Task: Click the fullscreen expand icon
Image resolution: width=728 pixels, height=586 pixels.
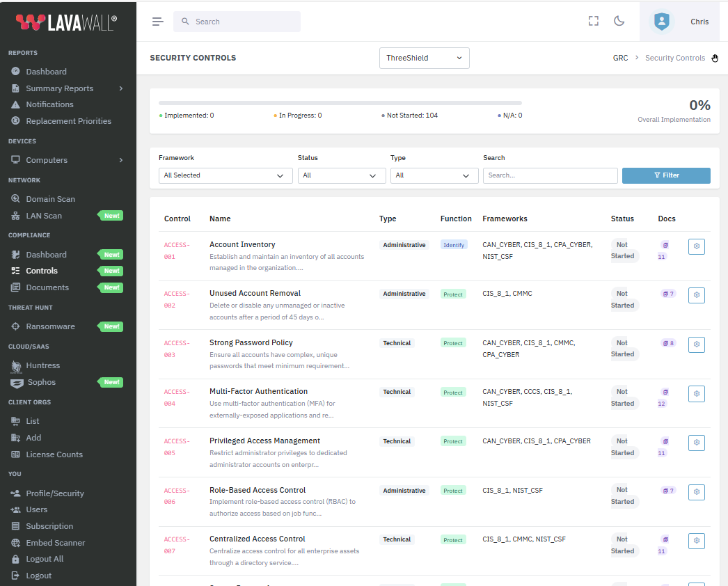Action: pos(594,21)
